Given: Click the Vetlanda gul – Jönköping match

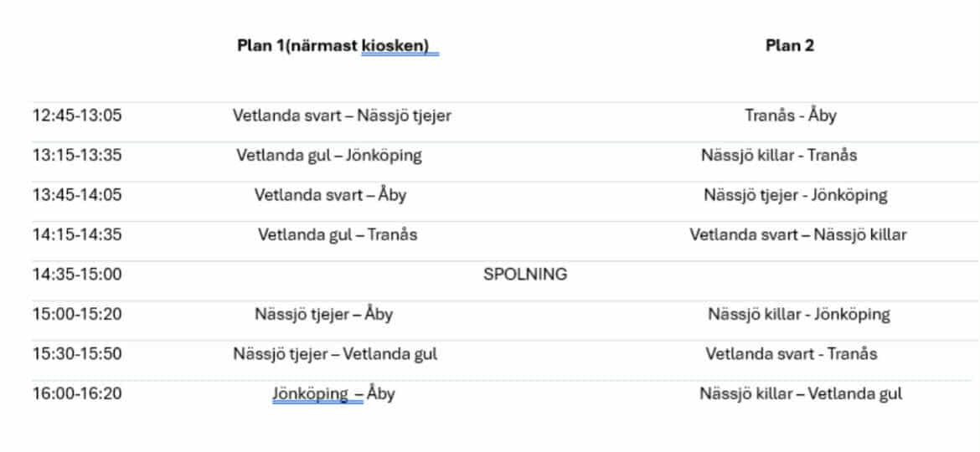Looking at the screenshot, I should 328,155.
